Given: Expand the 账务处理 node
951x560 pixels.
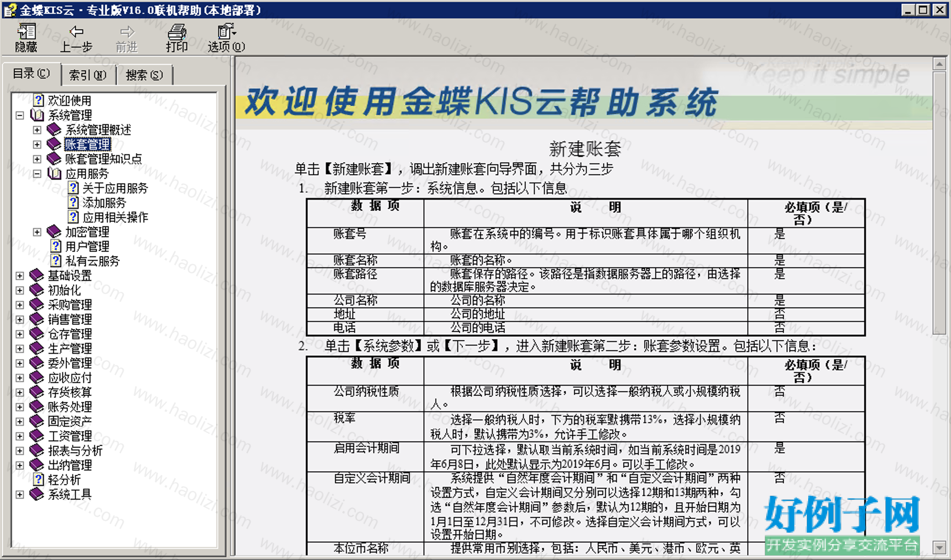Looking at the screenshot, I should 20,407.
